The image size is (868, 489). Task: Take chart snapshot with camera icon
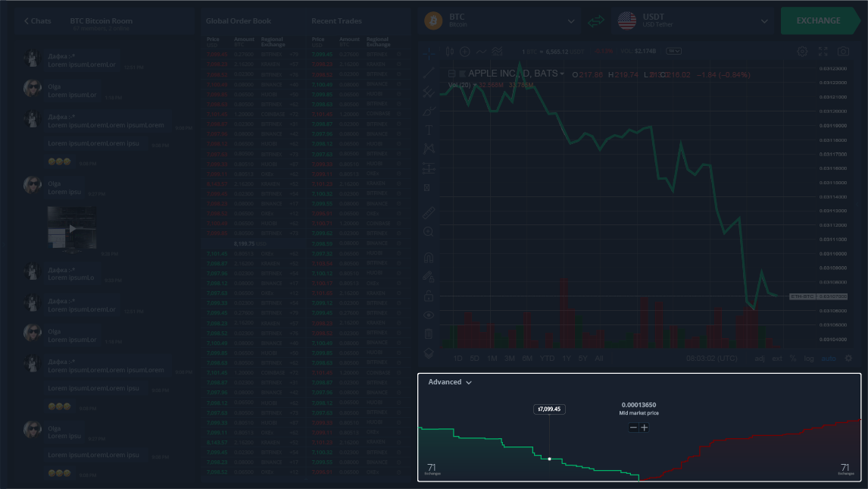click(x=843, y=52)
